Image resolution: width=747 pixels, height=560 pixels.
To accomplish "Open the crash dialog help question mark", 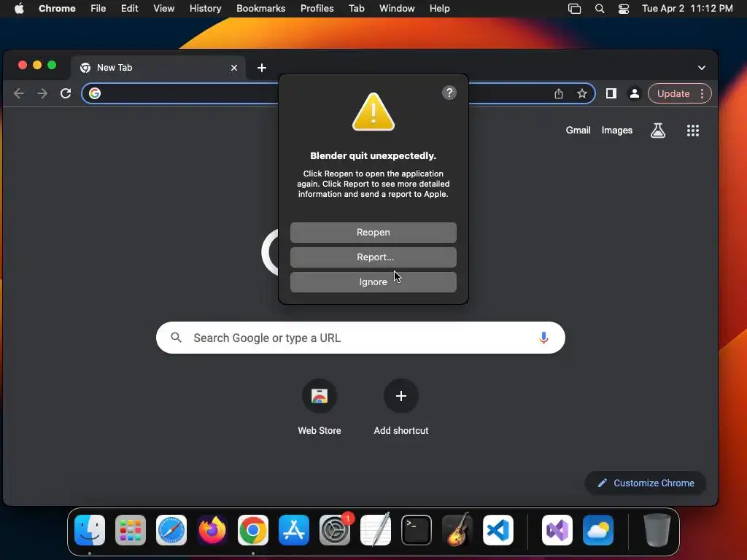I will [449, 93].
